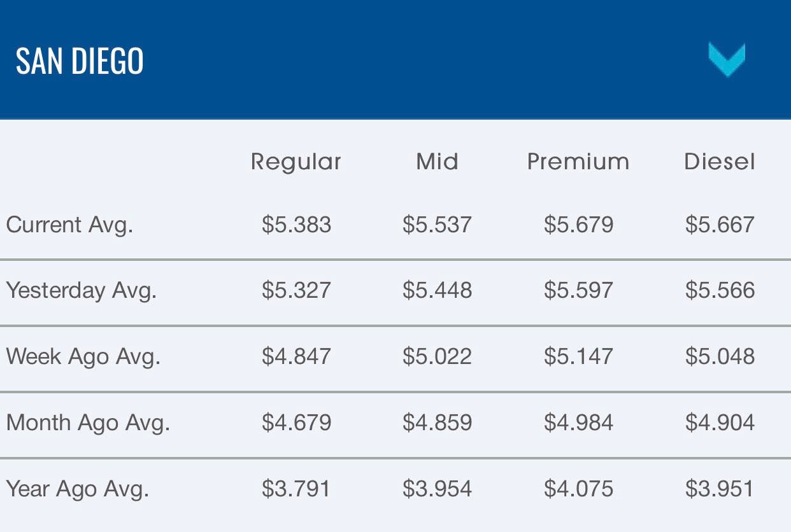Screen dimensions: 791x532
Task: Select yesterday's Premium price $5.597
Action: [x=578, y=291]
